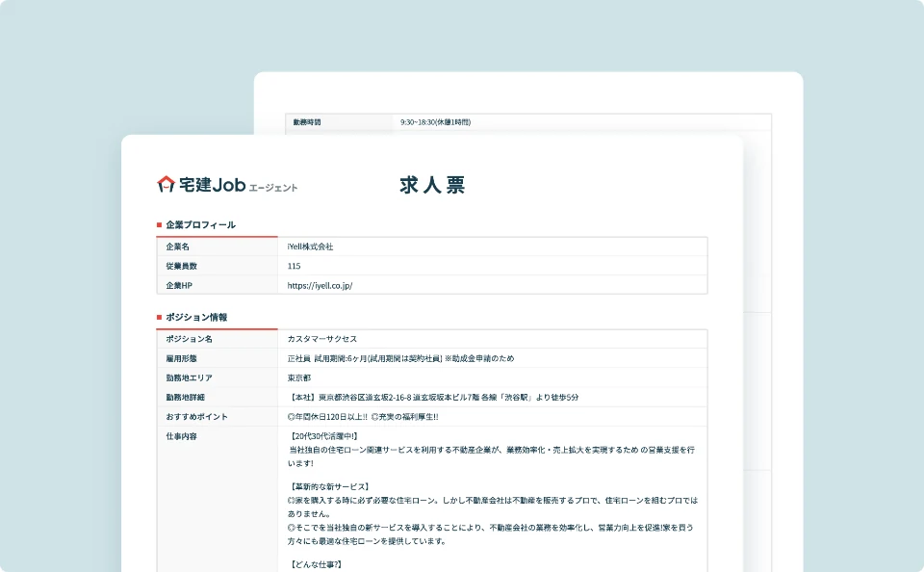Click the 正社員 employment type value
Image resolution: width=924 pixels, height=572 pixels.
click(400, 358)
